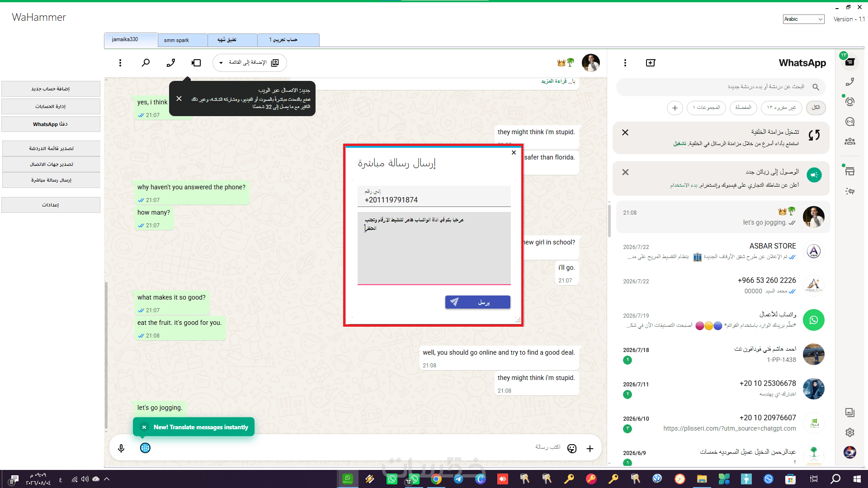Start a voice call from chat header
The image size is (868, 488).
coord(170,63)
